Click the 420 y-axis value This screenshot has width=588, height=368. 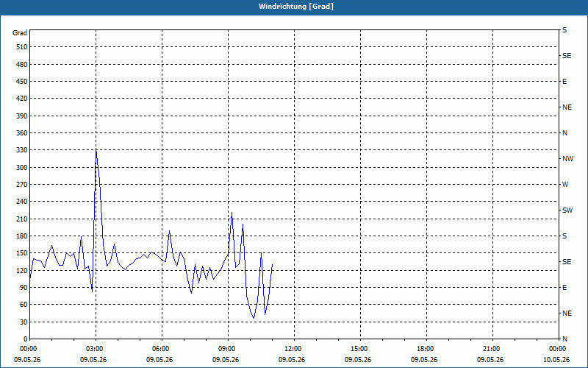[21, 99]
